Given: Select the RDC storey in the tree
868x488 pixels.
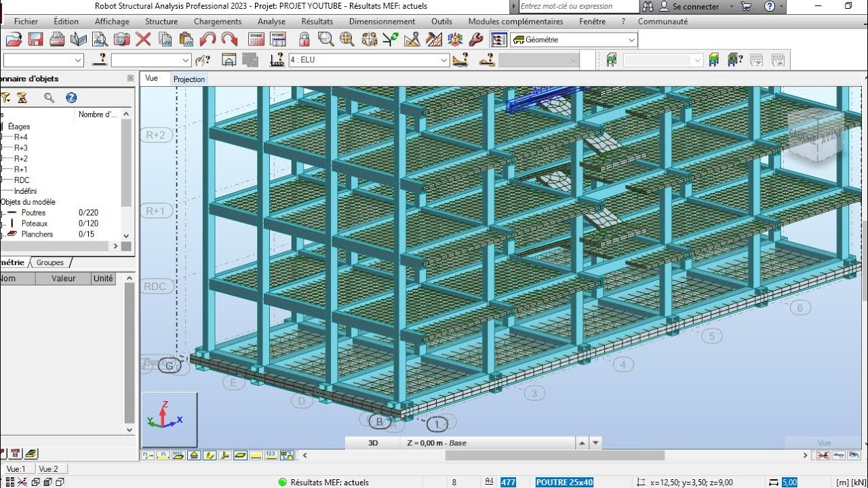Looking at the screenshot, I should pos(22,180).
